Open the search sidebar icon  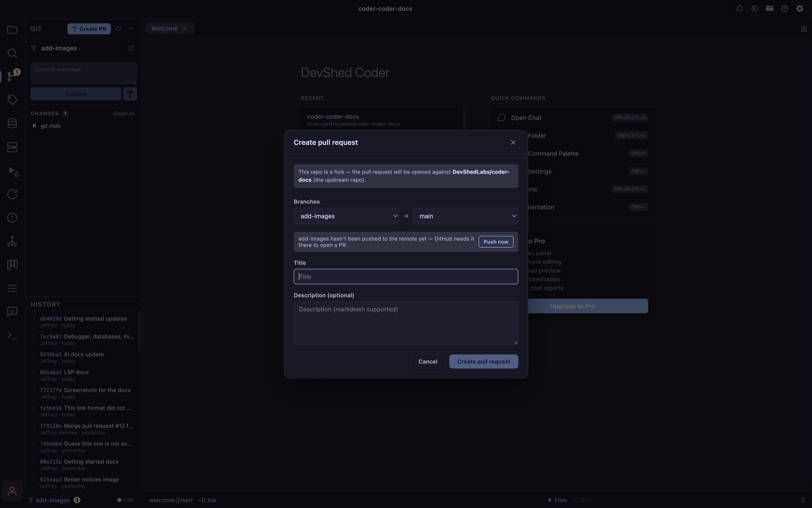[x=12, y=53]
